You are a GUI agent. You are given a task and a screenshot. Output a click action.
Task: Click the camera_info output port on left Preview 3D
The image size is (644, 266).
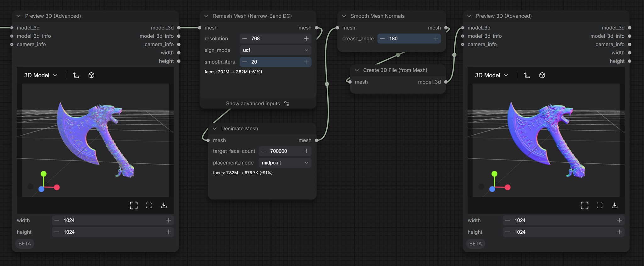pyautogui.click(x=179, y=44)
